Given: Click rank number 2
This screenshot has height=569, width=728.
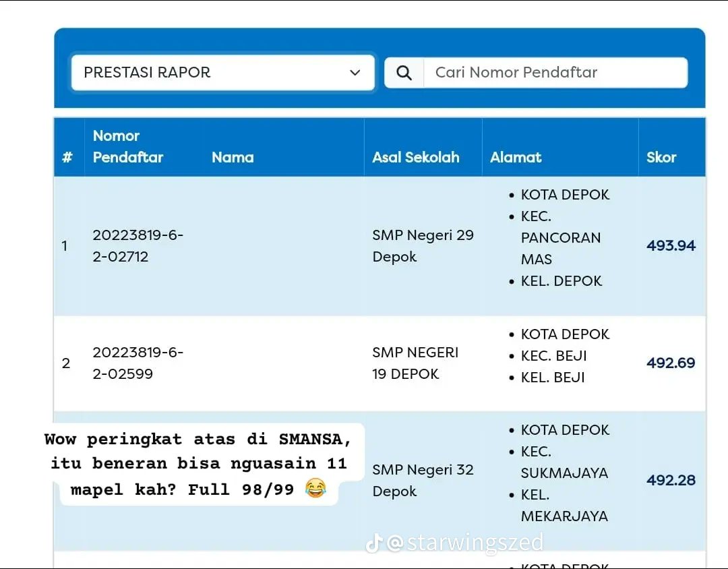Looking at the screenshot, I should [66, 363].
